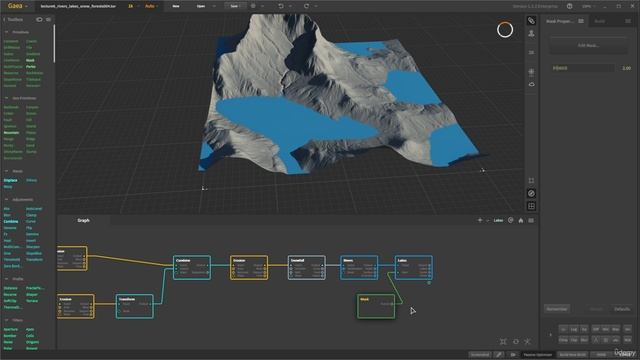Open the undo history dropdown arrow
Screen dimensions: 640x360
[290, 6]
